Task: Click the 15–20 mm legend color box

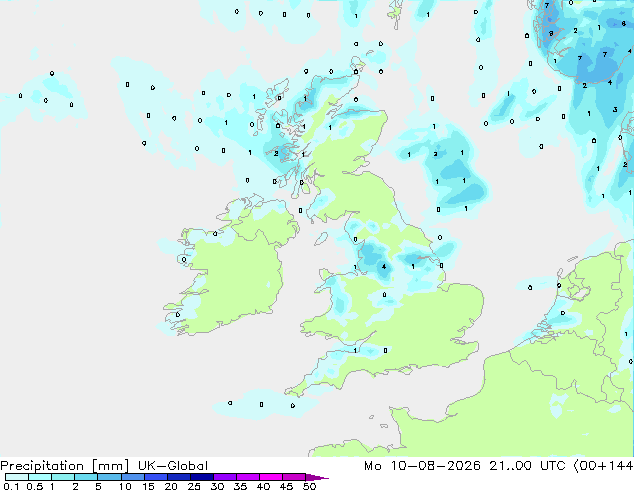Action: 155,477
